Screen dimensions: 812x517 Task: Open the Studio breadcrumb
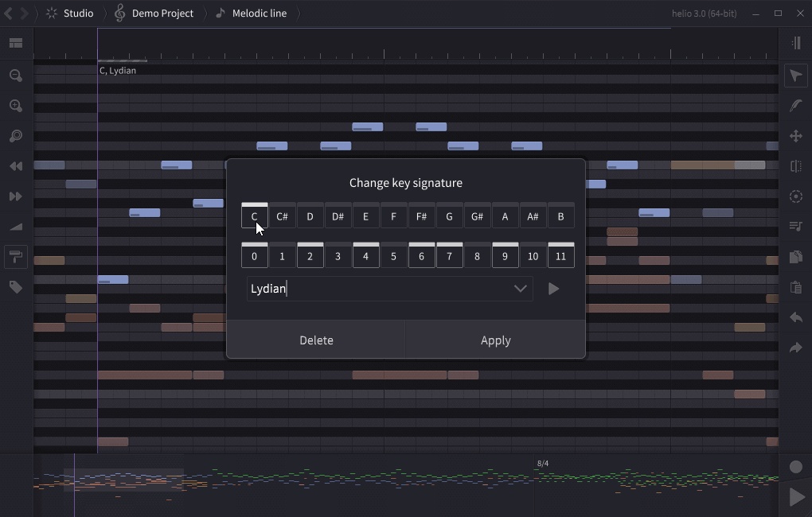point(69,14)
